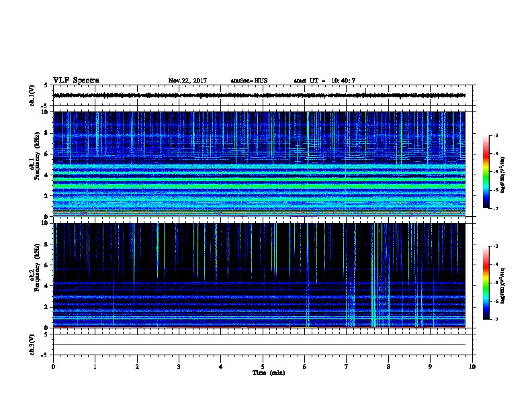Viewport: 532px width, 411px height.
Task: Click the '6' frequency tick on ch.2 spectrogram
Action: click(47, 265)
